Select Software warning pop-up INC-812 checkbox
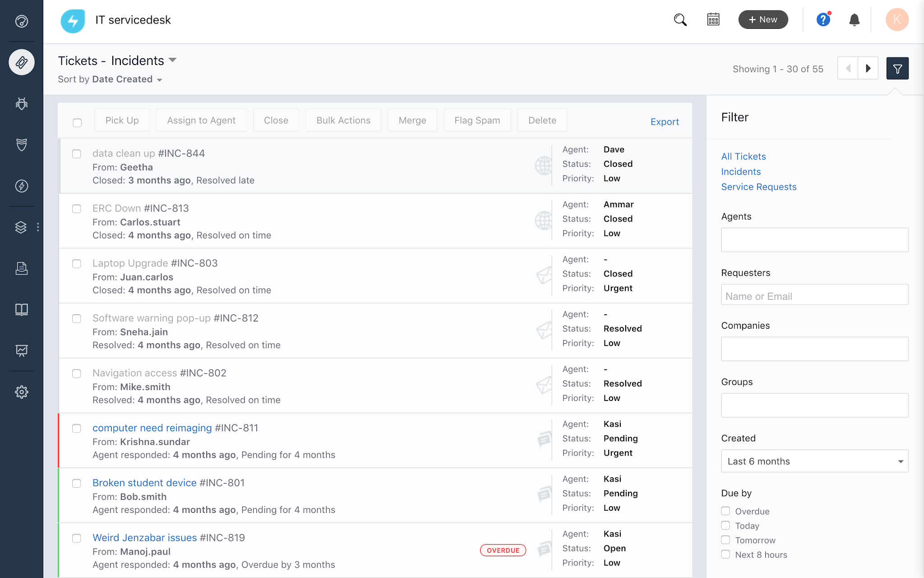The image size is (924, 578). 77,319
